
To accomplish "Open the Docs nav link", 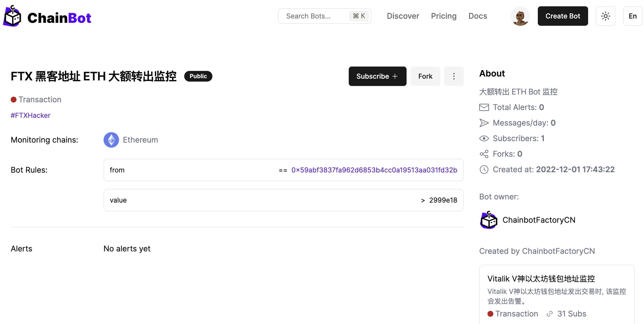I will (x=478, y=16).
